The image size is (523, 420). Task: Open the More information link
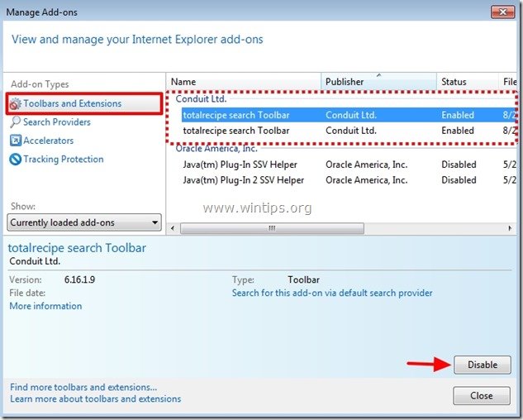pos(45,306)
